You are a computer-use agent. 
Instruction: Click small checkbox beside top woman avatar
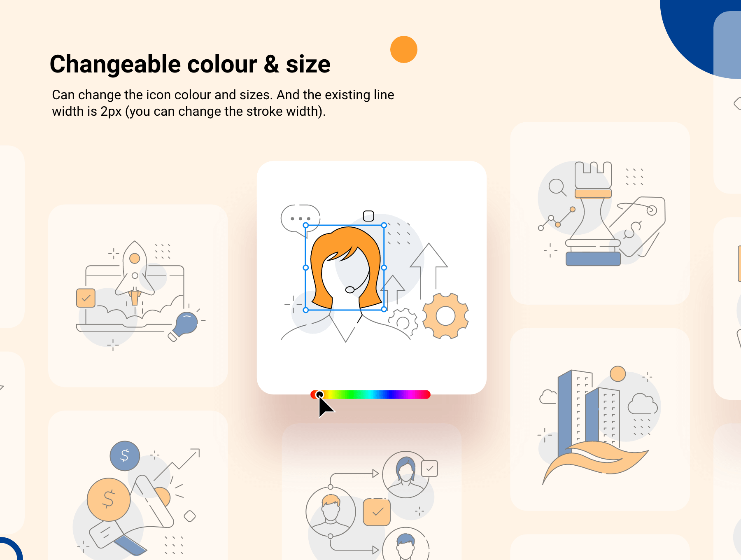point(429,469)
